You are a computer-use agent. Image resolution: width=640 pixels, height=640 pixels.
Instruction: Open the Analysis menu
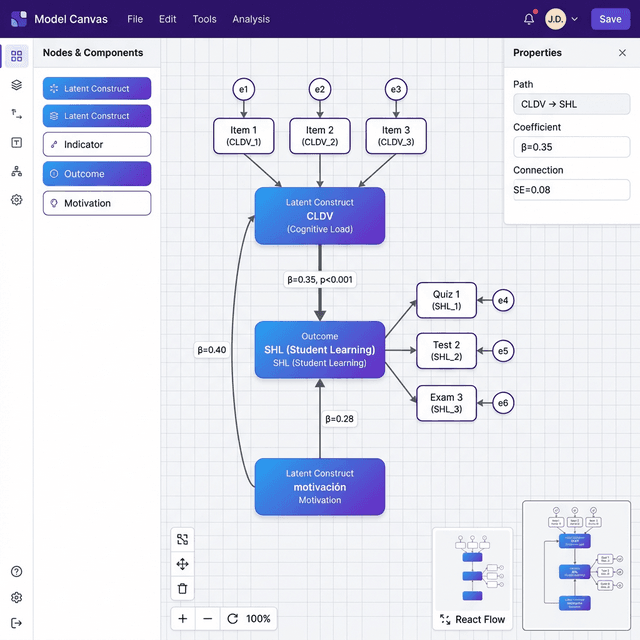tap(251, 19)
